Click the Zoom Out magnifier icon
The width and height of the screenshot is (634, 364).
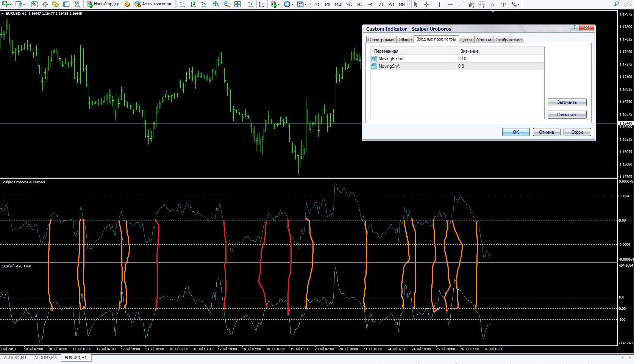[x=227, y=4]
